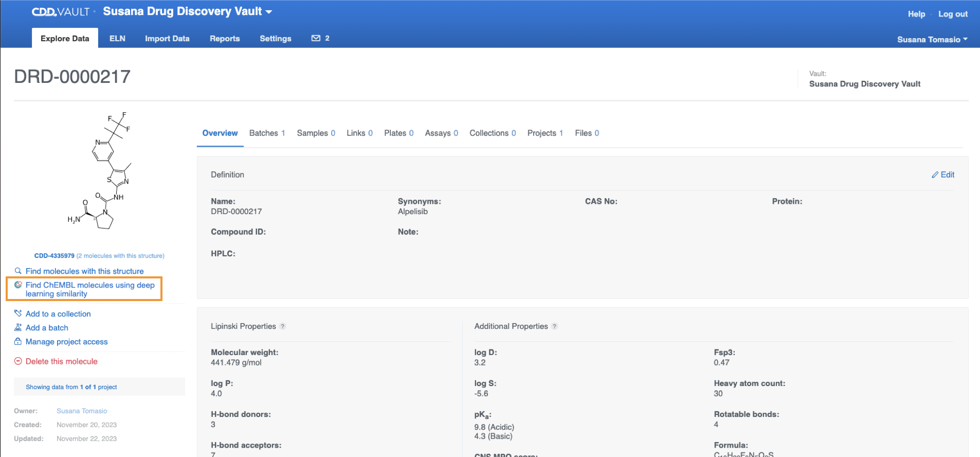Click the Lipinski Properties help icon
Screen dimensions: 980x457
tap(283, 326)
